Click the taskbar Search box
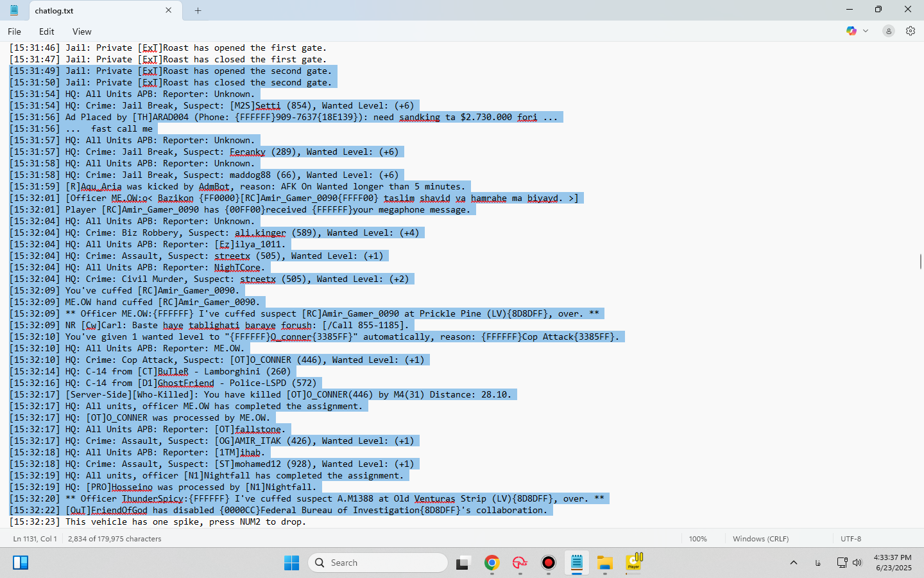924x578 pixels. click(x=378, y=563)
